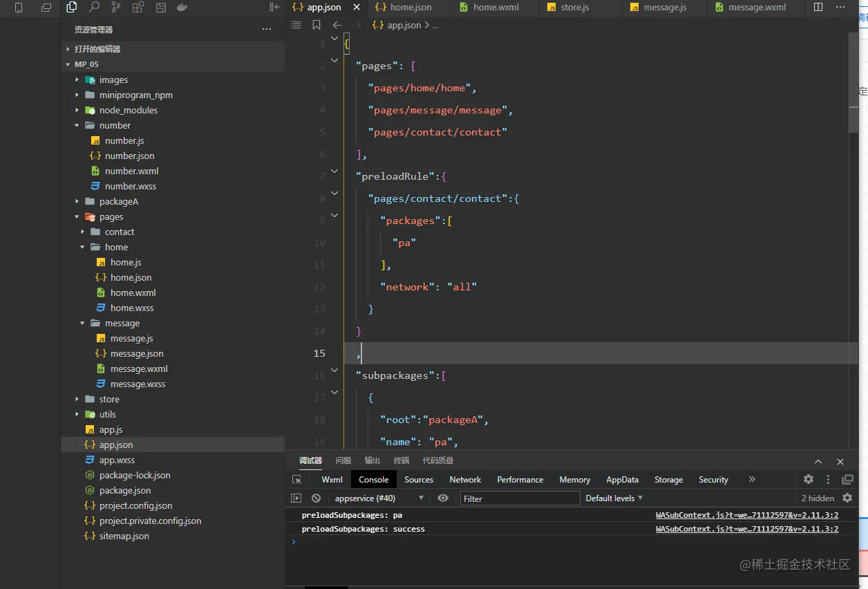
Task: Open the Source Control branch icon
Action: (115, 8)
